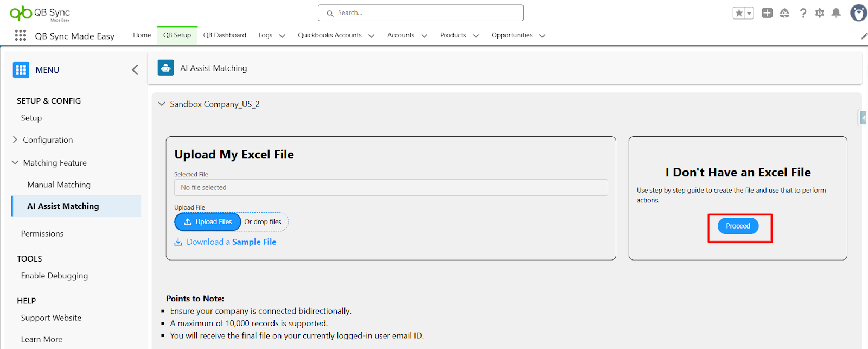Expand the Opportunities dropdown chevron
The width and height of the screenshot is (868, 349).
click(x=542, y=36)
